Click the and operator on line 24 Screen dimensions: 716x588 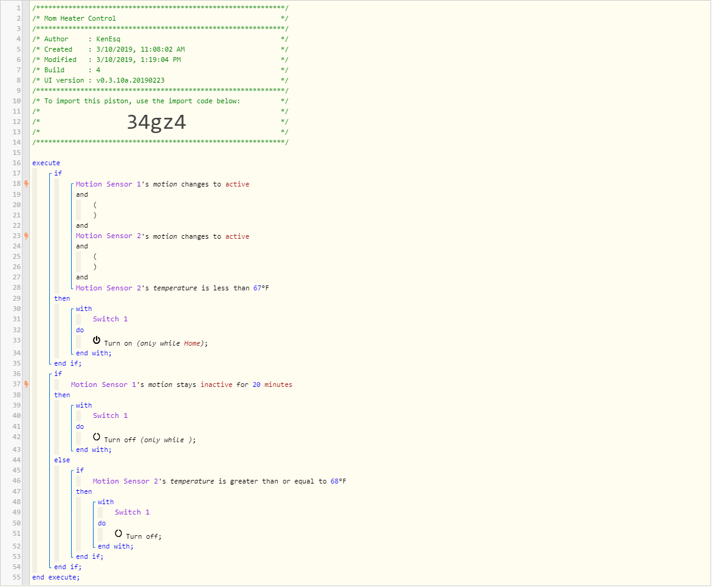click(x=82, y=247)
